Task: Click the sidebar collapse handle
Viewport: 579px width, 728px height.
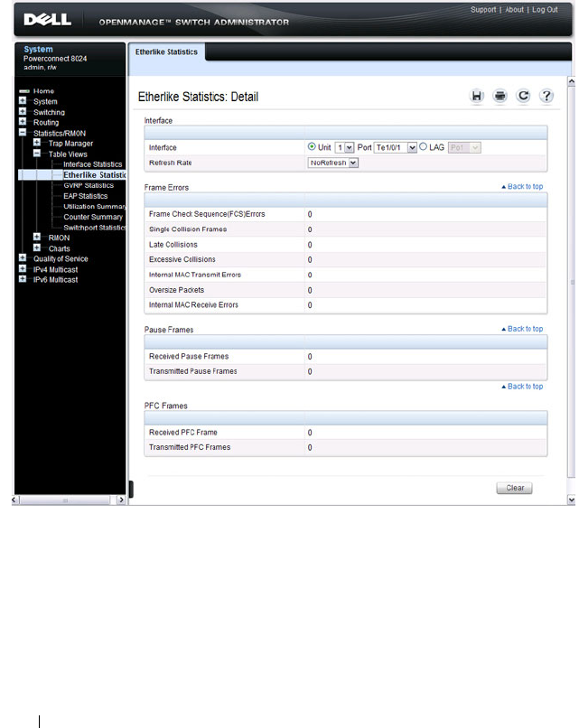Action: (x=131, y=490)
